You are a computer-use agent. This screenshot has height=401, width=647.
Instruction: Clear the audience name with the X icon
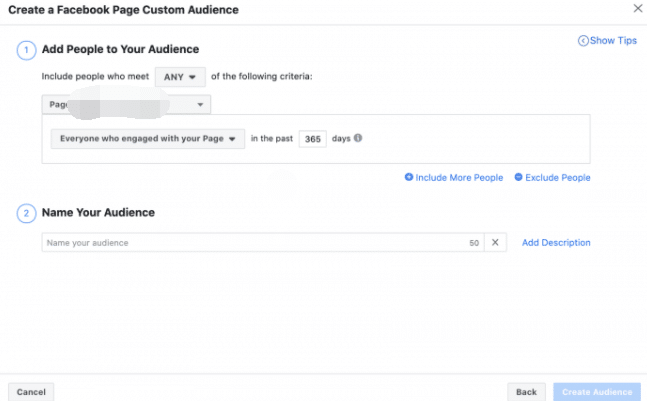pyautogui.click(x=495, y=243)
